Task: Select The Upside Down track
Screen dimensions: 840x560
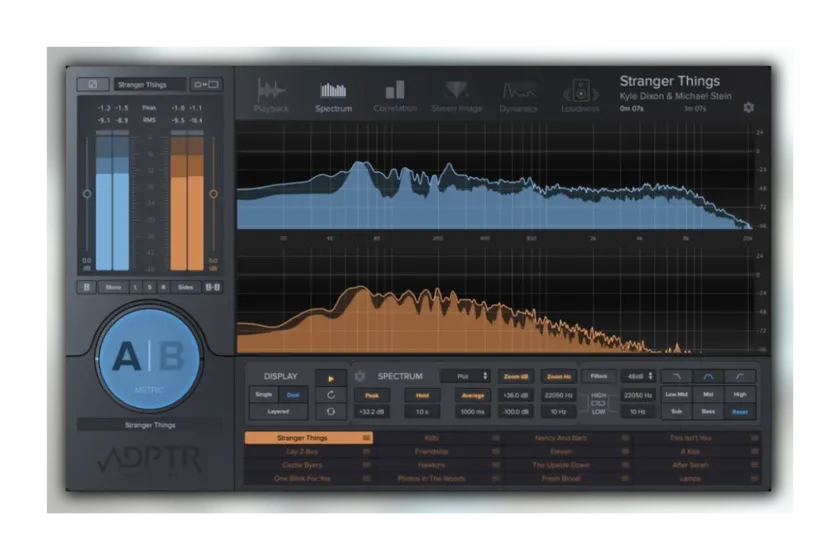Action: [567, 465]
